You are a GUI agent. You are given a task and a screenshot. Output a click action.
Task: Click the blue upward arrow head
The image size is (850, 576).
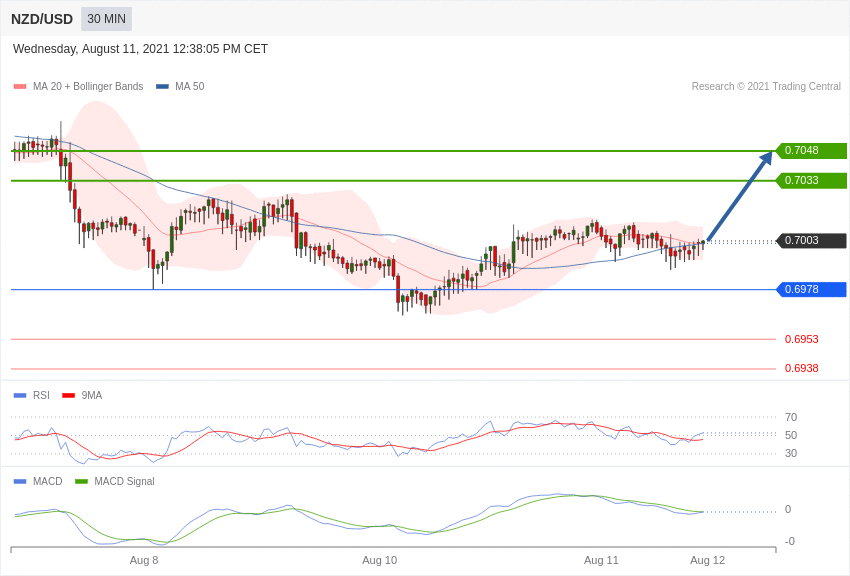767,157
